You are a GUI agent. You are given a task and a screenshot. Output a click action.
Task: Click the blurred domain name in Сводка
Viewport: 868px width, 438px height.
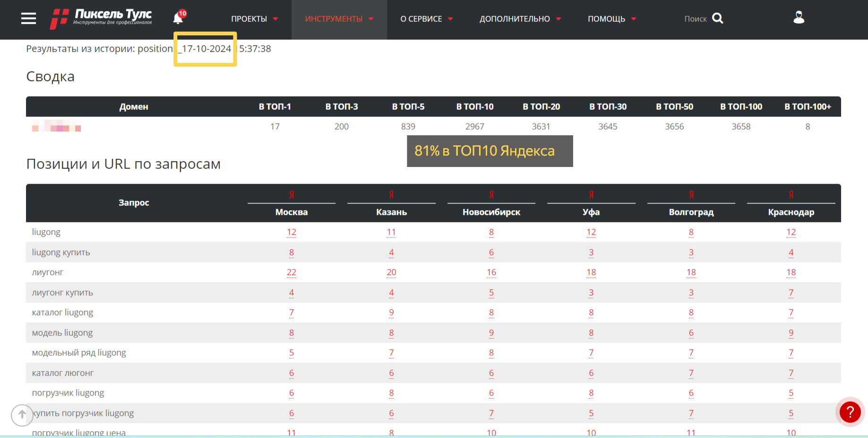coord(57,127)
